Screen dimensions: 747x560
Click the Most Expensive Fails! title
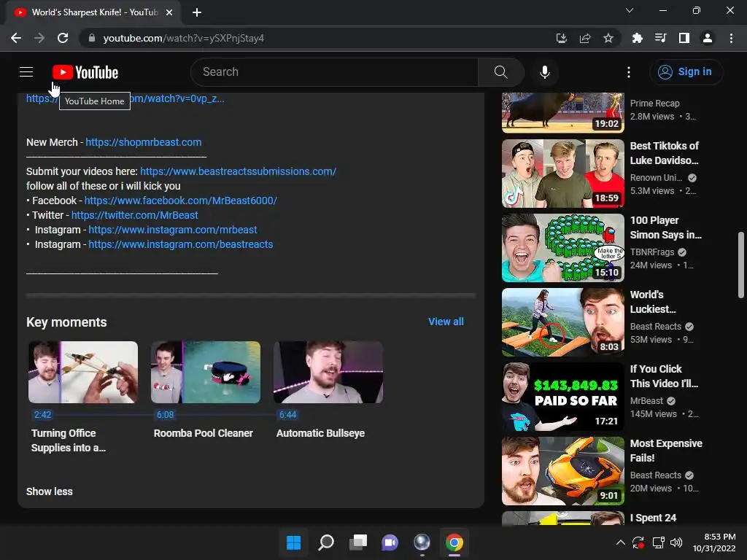666,451
